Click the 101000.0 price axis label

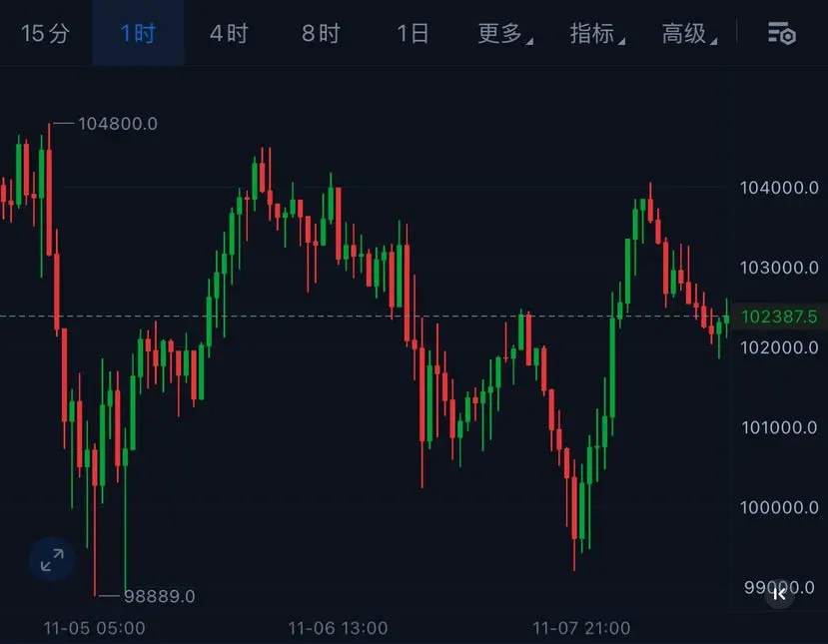[x=779, y=427]
